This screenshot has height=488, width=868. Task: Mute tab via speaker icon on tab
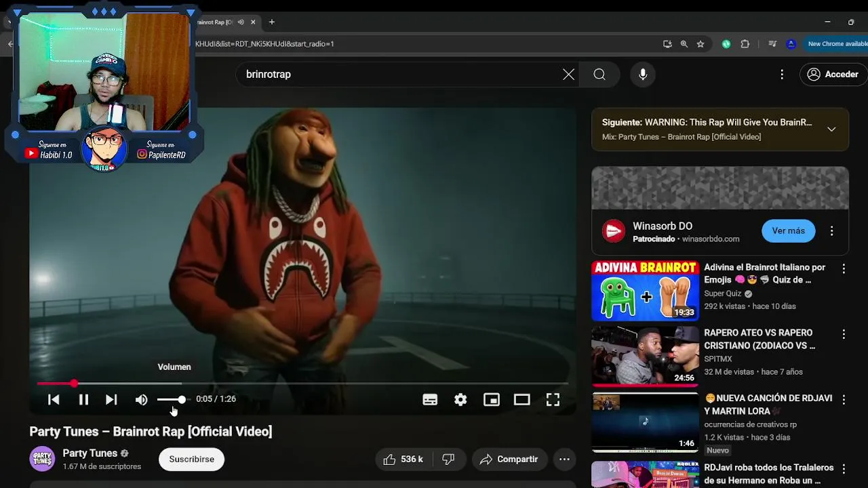pos(241,22)
